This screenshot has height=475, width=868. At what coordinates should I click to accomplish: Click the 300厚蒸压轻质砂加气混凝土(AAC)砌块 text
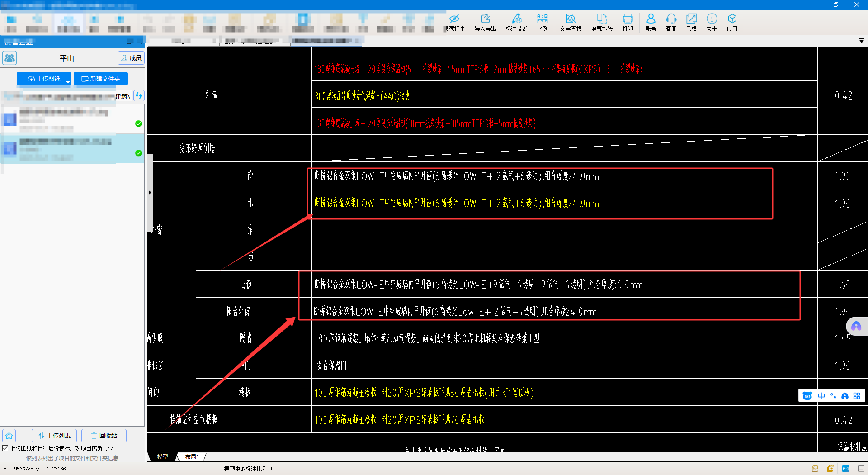[x=362, y=96]
